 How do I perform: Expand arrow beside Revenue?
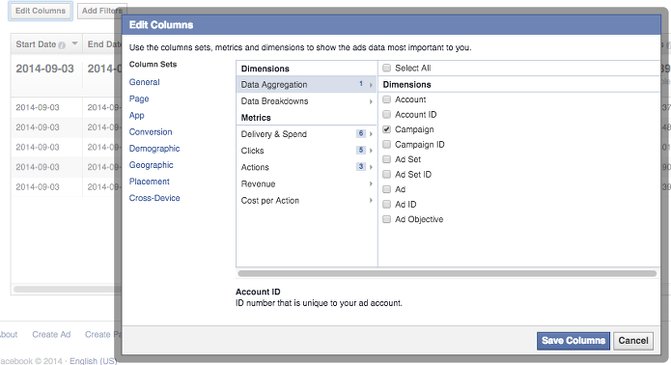pyautogui.click(x=371, y=184)
